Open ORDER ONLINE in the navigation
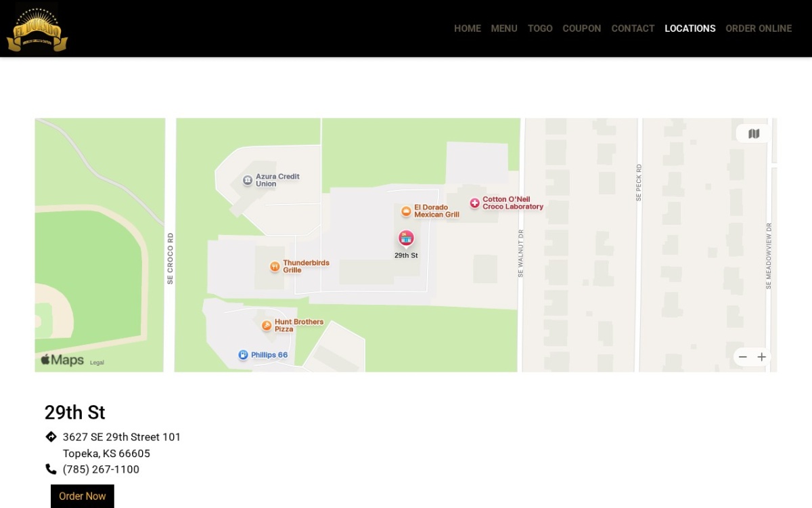 [x=759, y=28]
